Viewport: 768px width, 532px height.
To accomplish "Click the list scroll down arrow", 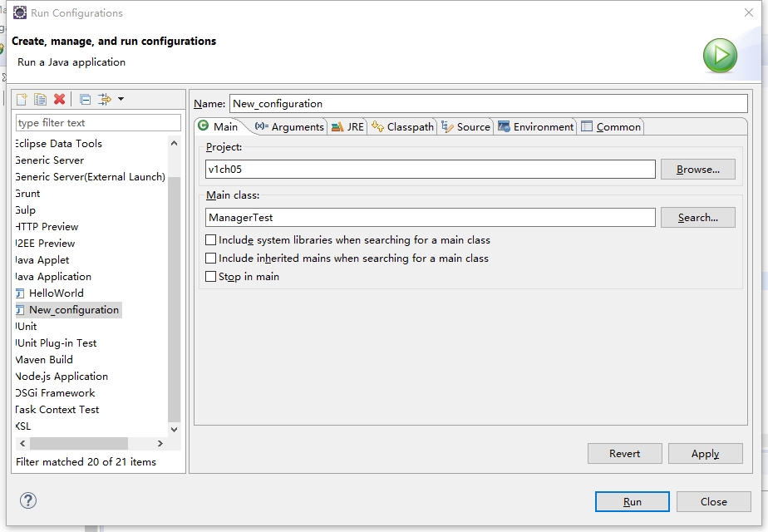I will [174, 429].
